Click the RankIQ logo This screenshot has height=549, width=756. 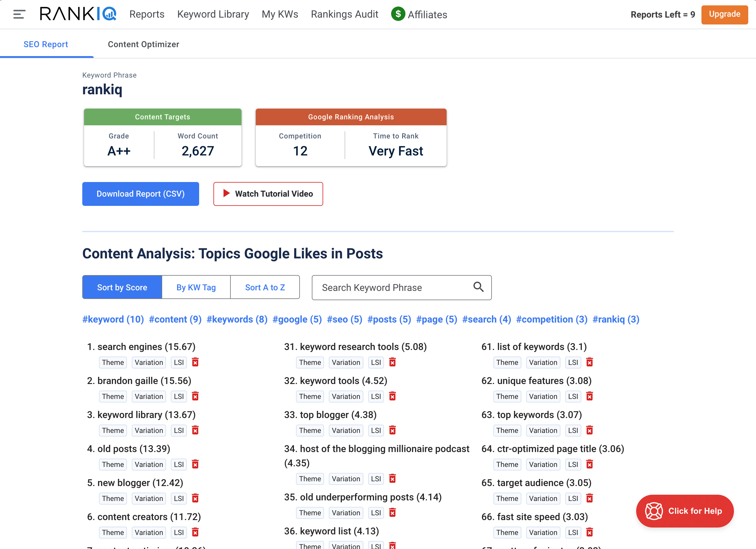click(77, 14)
